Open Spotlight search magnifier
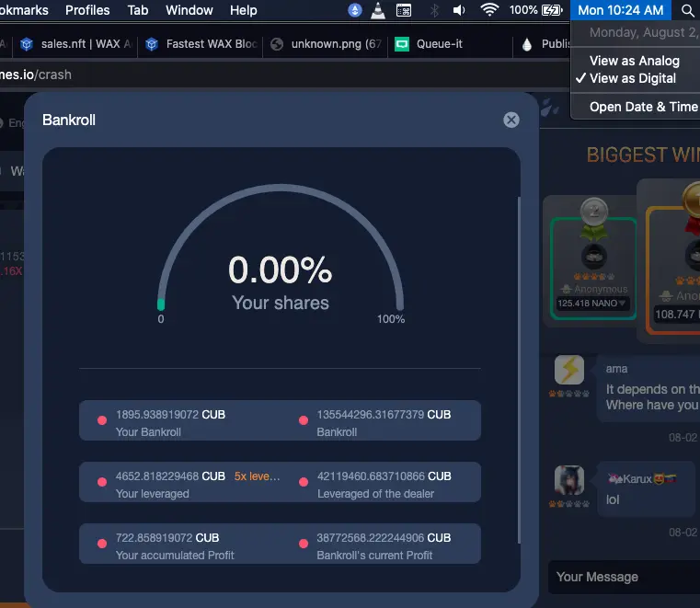 coord(688,10)
